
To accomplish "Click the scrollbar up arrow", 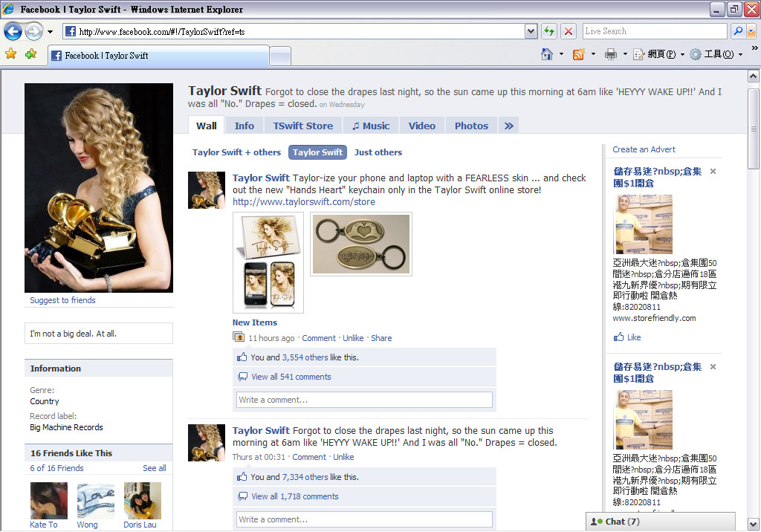I will coord(754,77).
